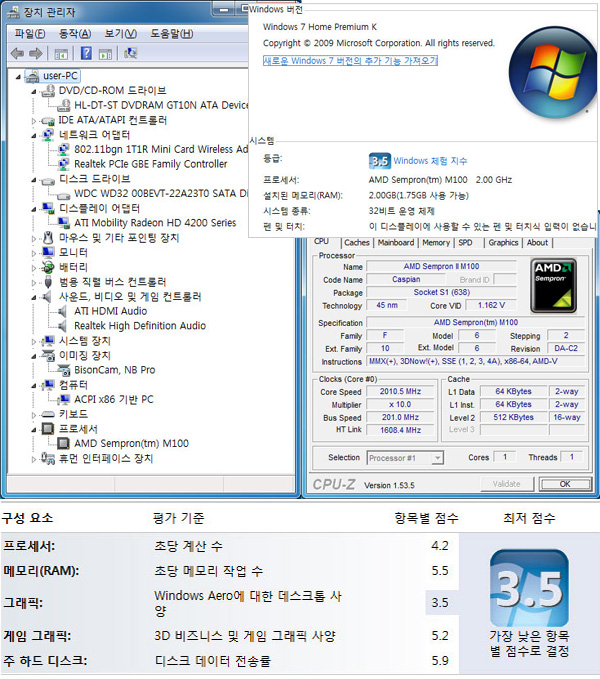Click the 3.5 rating badge in system info
The height and width of the screenshot is (679, 600).
[380, 161]
